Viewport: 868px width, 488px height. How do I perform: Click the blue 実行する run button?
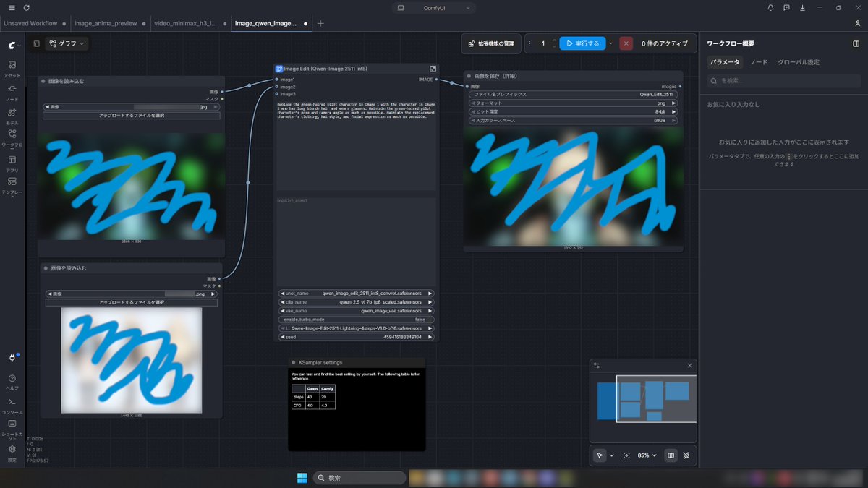[582, 43]
